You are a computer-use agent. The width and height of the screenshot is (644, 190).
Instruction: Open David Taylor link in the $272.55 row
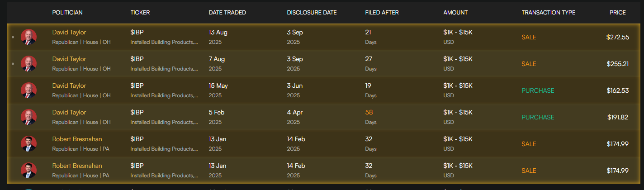coord(69,32)
